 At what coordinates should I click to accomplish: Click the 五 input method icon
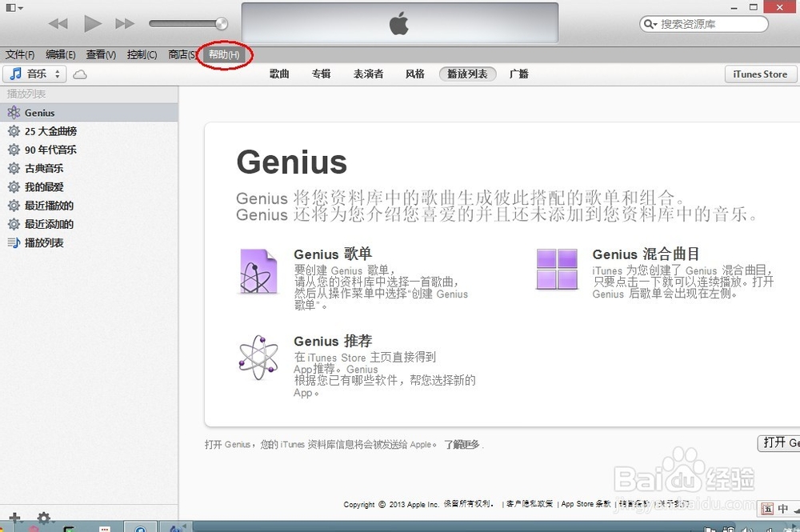coord(767,509)
